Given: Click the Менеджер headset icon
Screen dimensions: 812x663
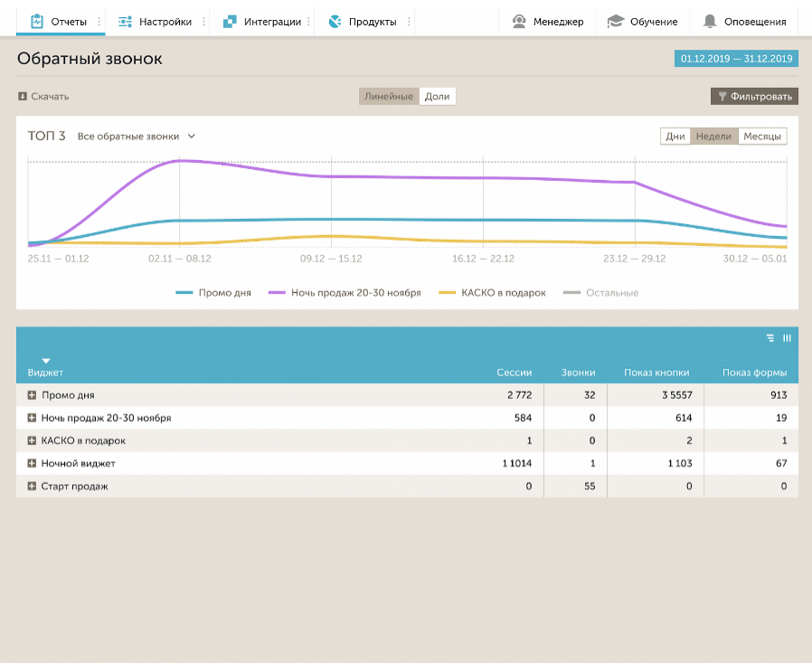Looking at the screenshot, I should (x=520, y=22).
